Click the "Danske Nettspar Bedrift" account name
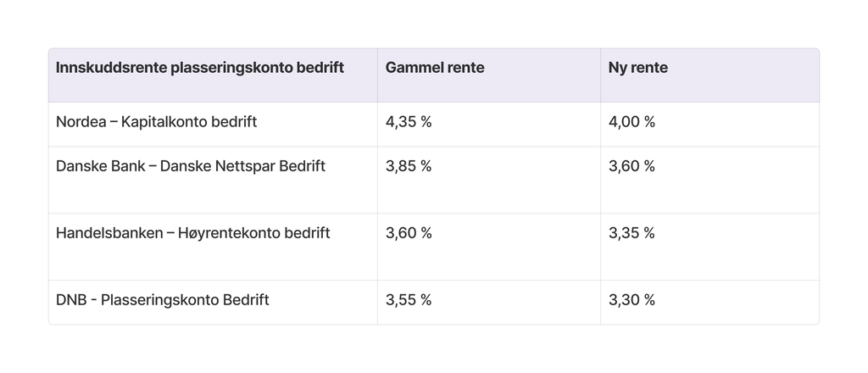The image size is (868, 373). point(242,166)
